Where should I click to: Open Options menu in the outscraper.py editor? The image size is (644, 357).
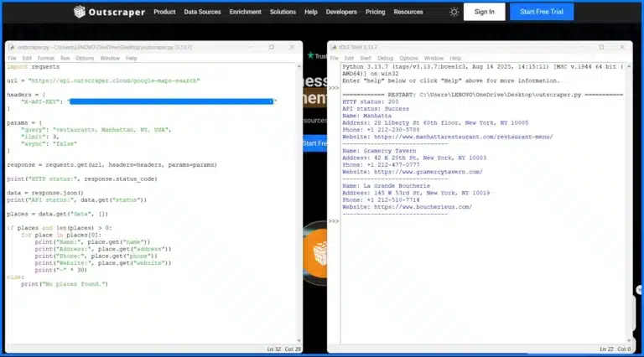85,59
